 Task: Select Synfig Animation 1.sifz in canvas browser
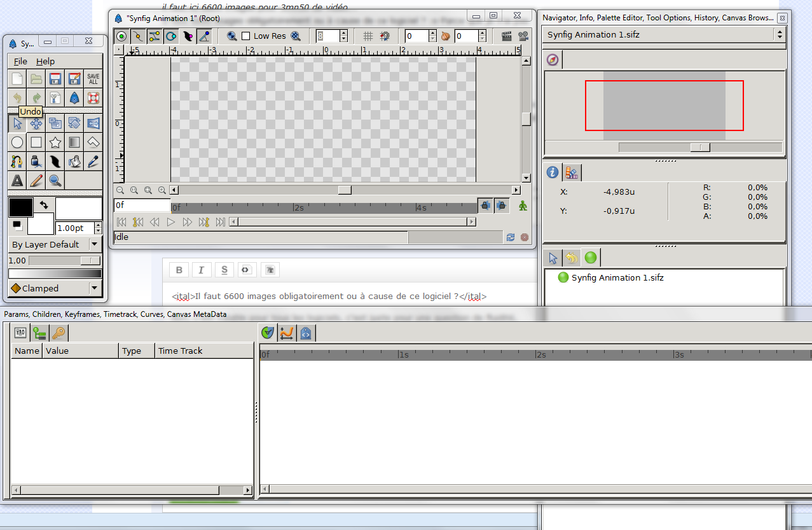[610, 277]
